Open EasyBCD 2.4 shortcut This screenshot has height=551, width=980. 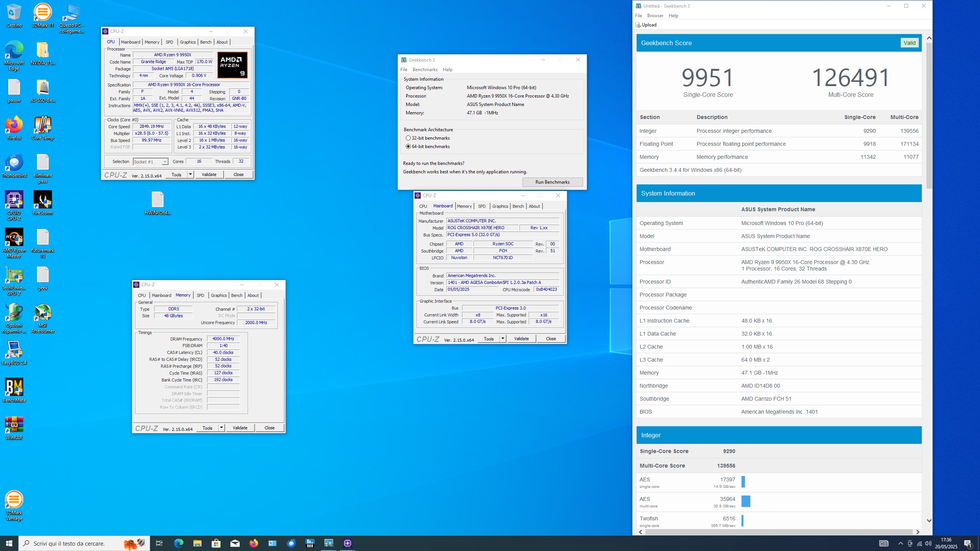coord(14,353)
